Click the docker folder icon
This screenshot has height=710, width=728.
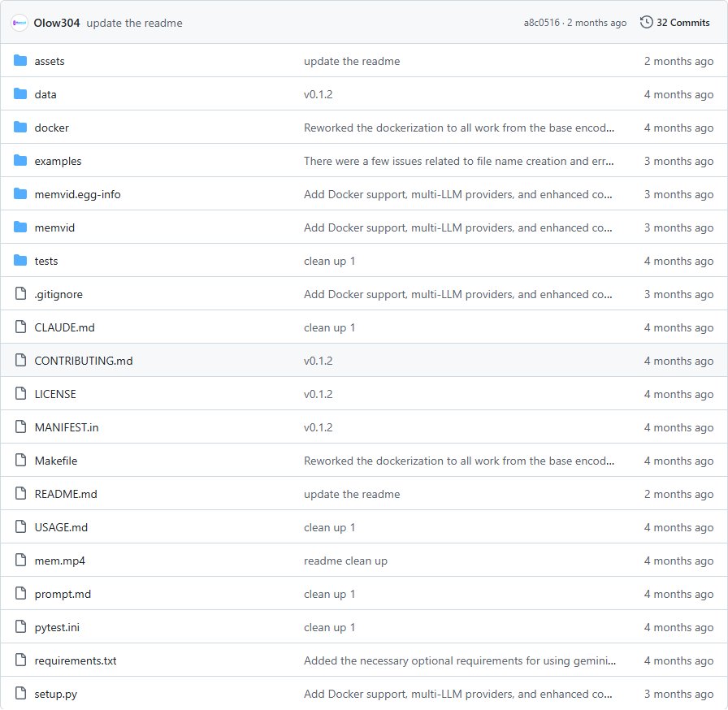(x=20, y=128)
